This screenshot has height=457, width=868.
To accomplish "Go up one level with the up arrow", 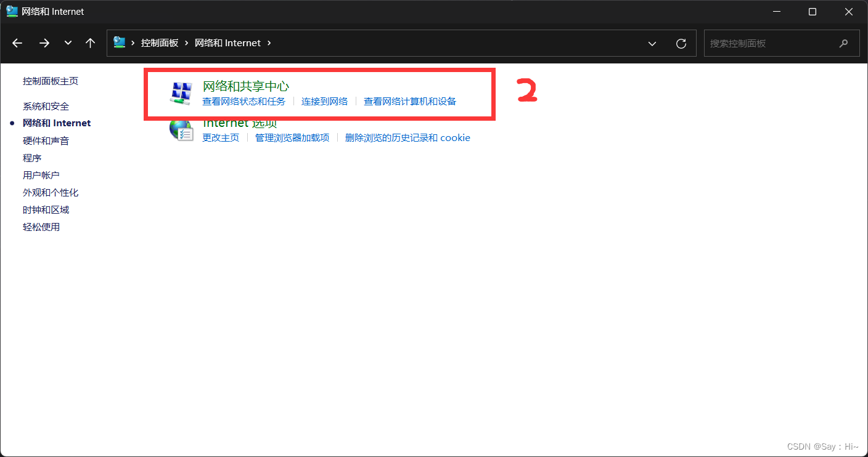I will click(90, 42).
